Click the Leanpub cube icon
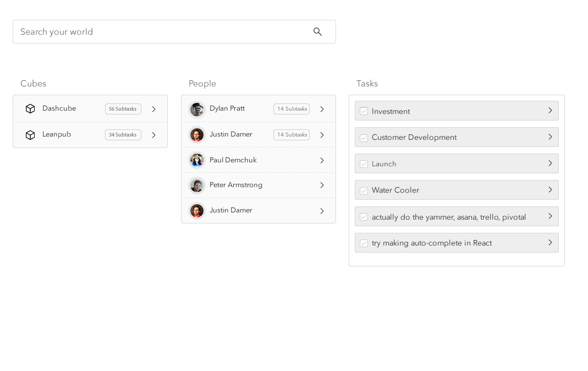 pos(30,135)
